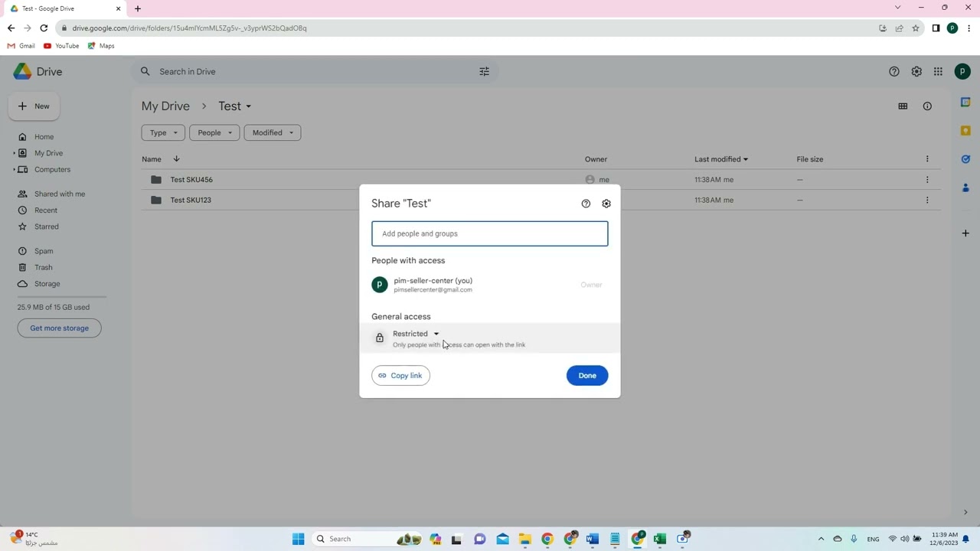Image resolution: width=980 pixels, height=551 pixels.
Task: Go to Home in the sidebar
Action: pos(44,137)
